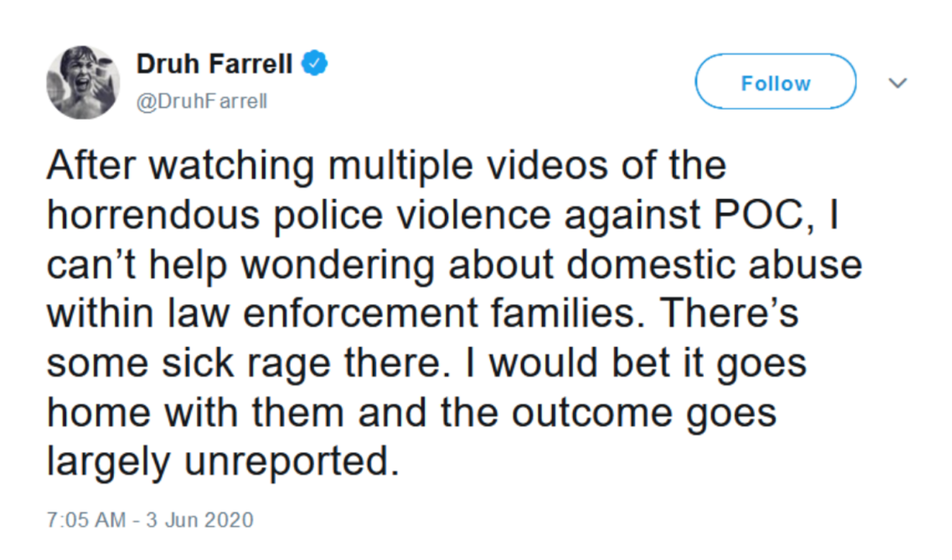
Task: Click the Druh Farrell display name
Action: tap(214, 64)
